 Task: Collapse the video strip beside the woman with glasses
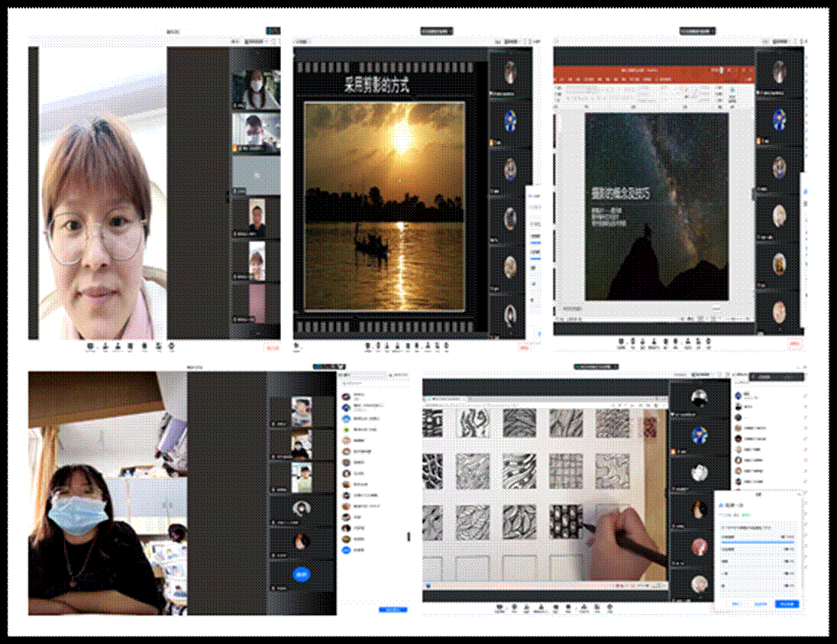click(x=228, y=197)
